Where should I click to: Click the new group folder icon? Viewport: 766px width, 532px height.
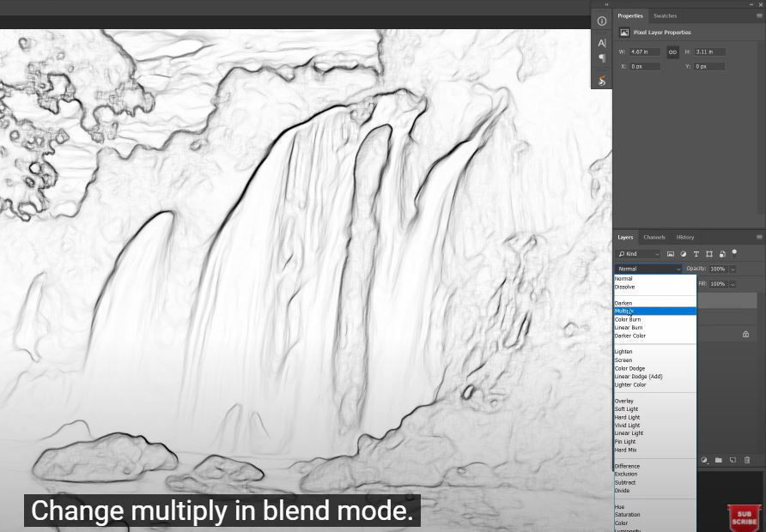tap(718, 460)
